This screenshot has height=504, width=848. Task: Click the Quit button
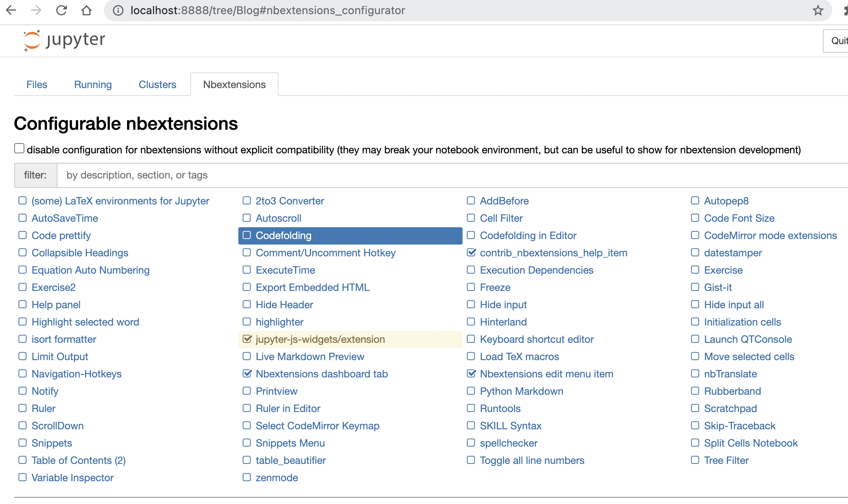838,41
